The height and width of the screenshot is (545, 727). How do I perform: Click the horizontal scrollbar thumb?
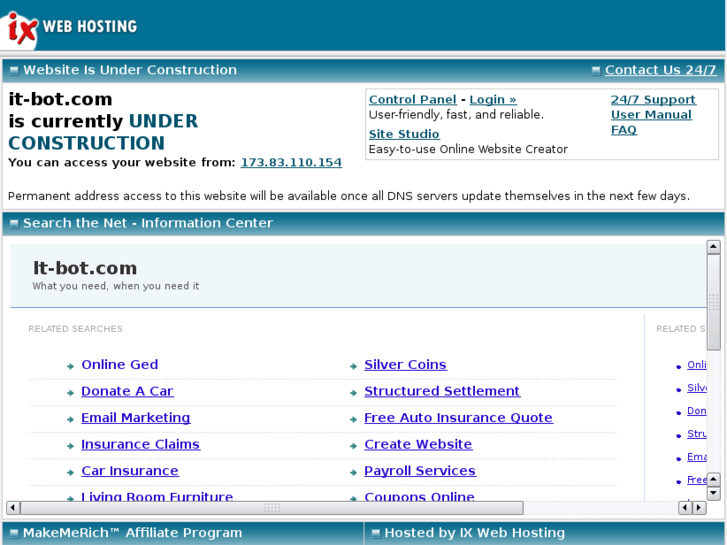[272, 507]
